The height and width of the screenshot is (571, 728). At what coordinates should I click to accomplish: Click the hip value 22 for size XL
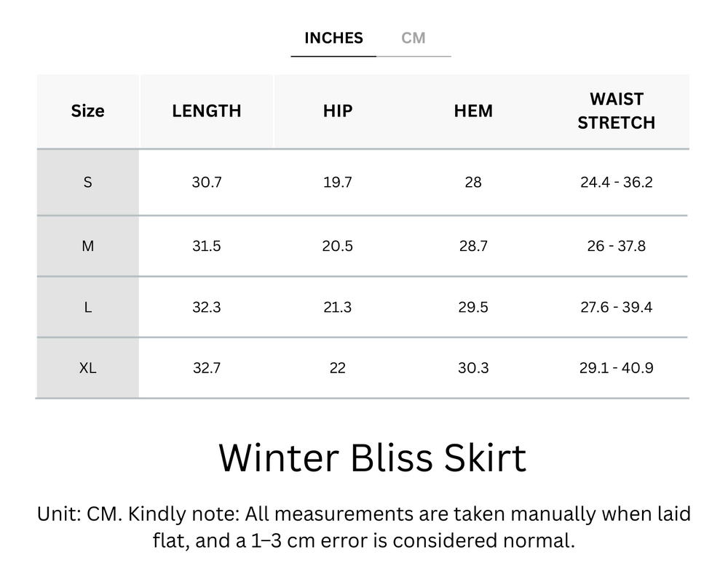338,367
